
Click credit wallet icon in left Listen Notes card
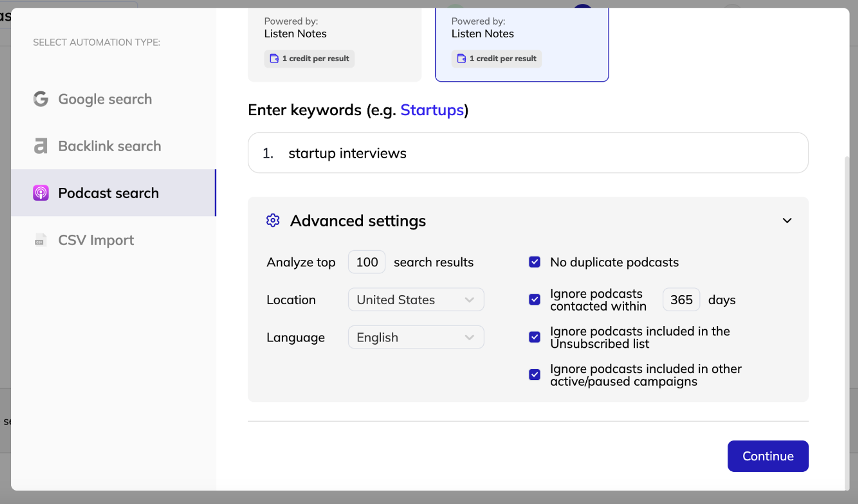[x=274, y=59]
